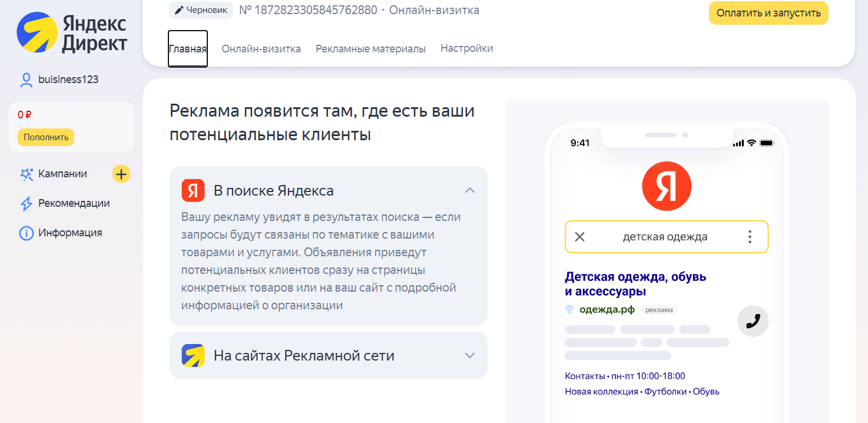
Task: Click the Новая коллекция quick link
Action: click(601, 391)
